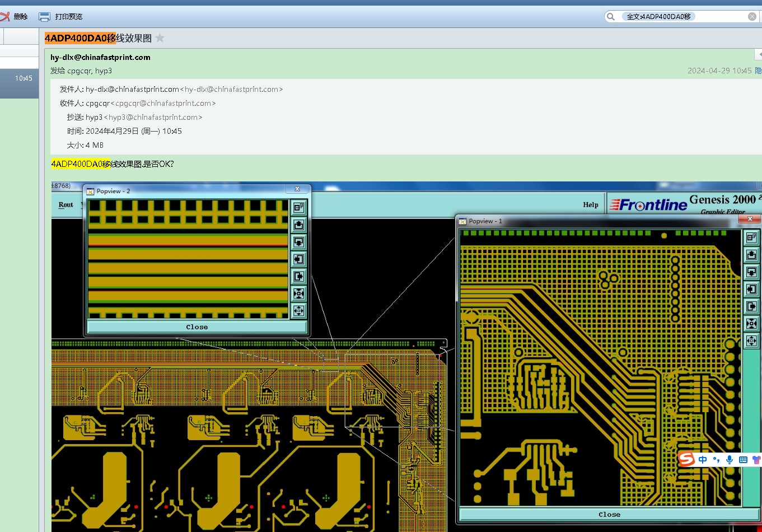This screenshot has height=532, width=762.
Task: Click the zoom window icon in Popview - 1
Action: click(x=751, y=237)
